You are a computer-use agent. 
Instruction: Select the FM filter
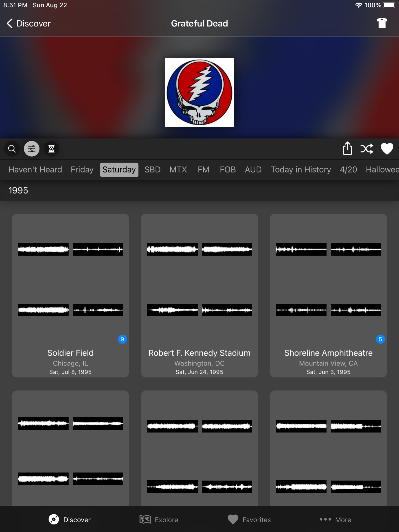(203, 170)
